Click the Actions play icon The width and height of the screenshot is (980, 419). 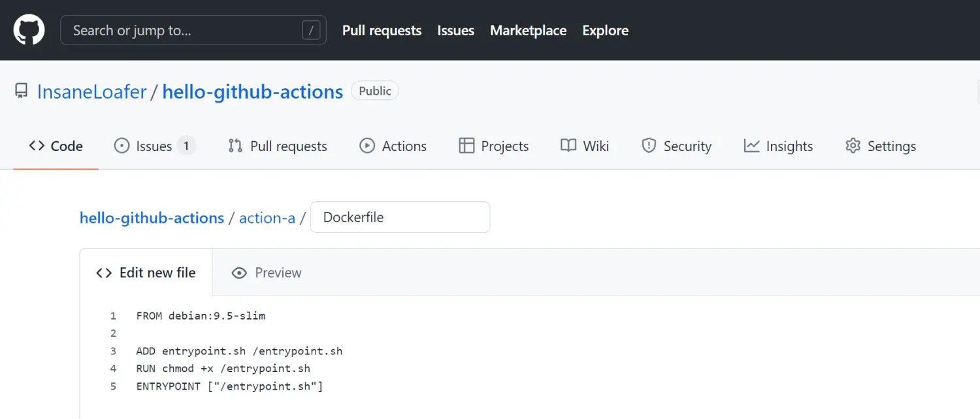click(367, 146)
